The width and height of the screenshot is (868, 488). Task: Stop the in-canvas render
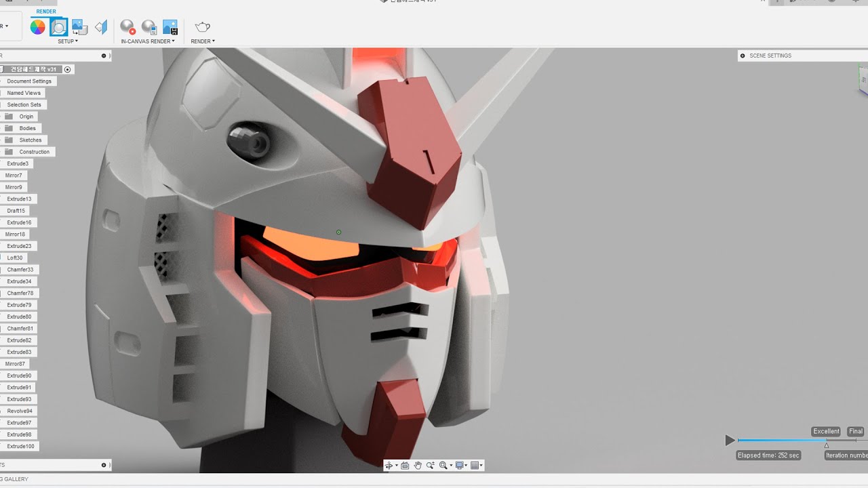pos(127,27)
